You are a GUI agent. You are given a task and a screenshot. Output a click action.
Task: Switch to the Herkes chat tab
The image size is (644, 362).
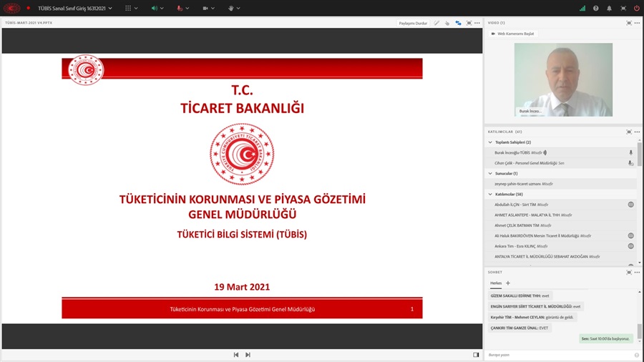tap(496, 283)
